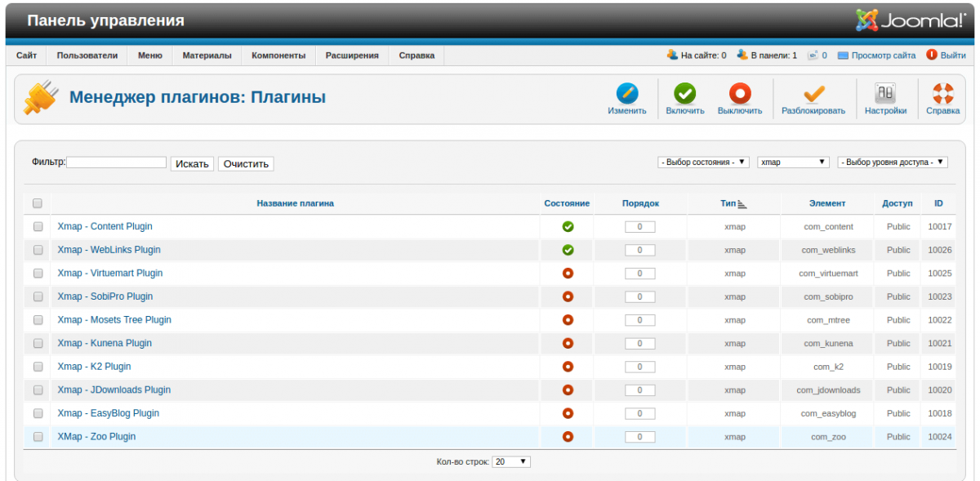Viewport: 980px width, 481px height.
Task: Open the Компоненты menu
Action: (278, 56)
